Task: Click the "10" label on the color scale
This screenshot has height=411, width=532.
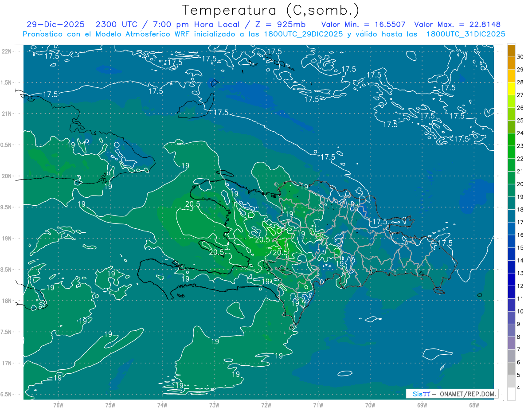Action: (520, 311)
